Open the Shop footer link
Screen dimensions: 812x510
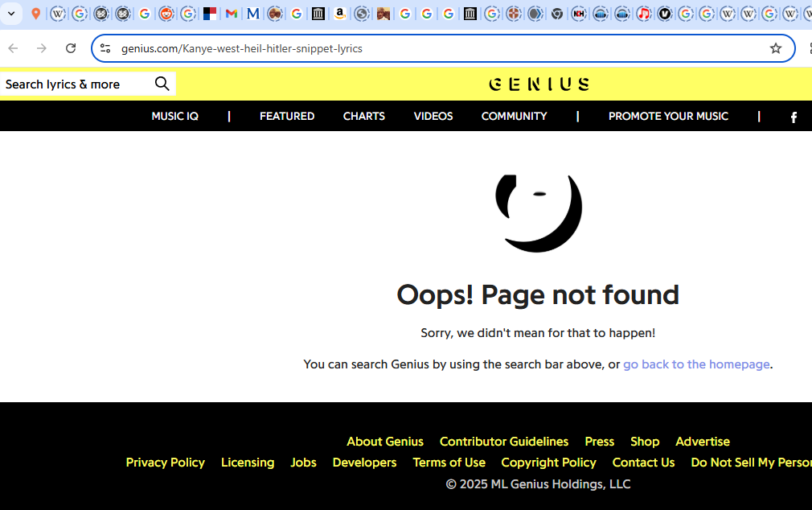tap(645, 442)
